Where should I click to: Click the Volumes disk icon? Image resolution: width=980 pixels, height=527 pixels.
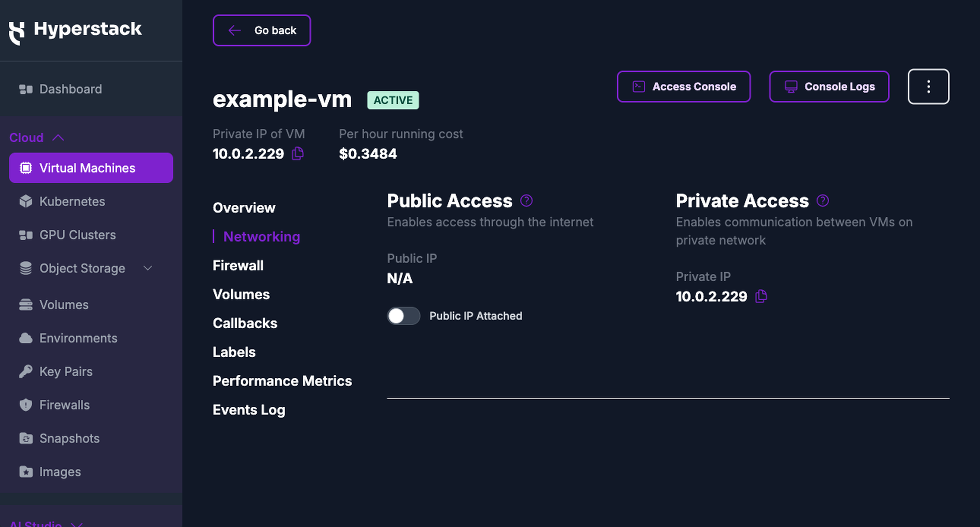click(26, 305)
